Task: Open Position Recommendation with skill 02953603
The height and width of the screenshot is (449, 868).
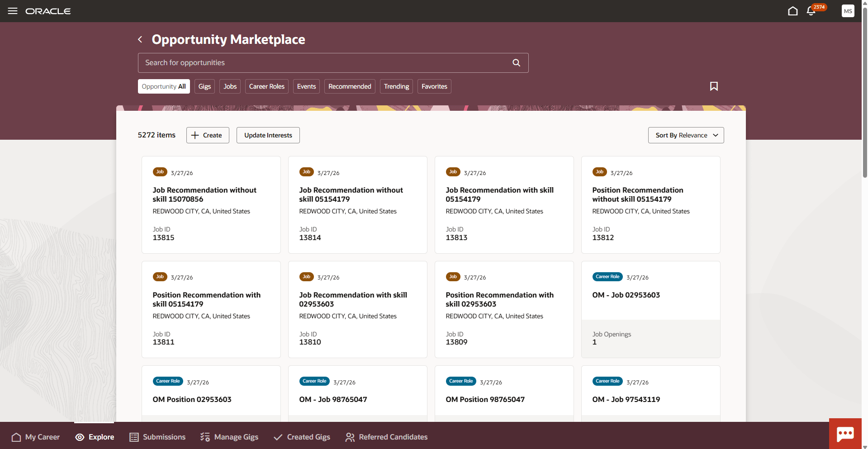Action: (499, 299)
